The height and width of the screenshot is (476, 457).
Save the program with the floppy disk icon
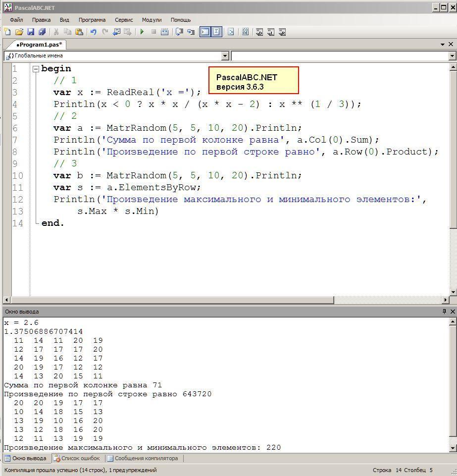(x=31, y=32)
